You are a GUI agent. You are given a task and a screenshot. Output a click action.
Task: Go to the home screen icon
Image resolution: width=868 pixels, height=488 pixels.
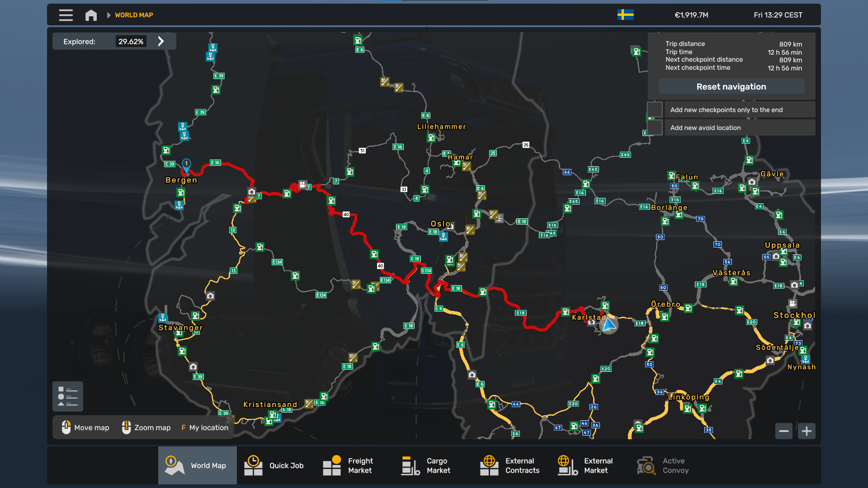point(91,15)
